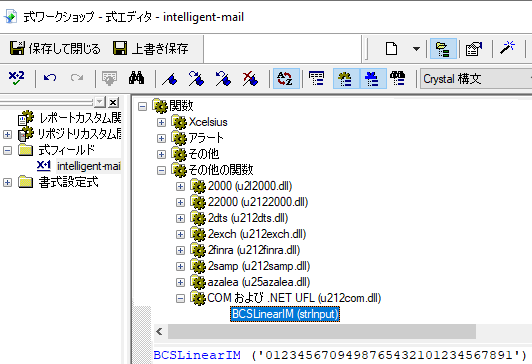Launch the formula expert wand icon
The height and width of the screenshot is (364, 532).
point(507,48)
